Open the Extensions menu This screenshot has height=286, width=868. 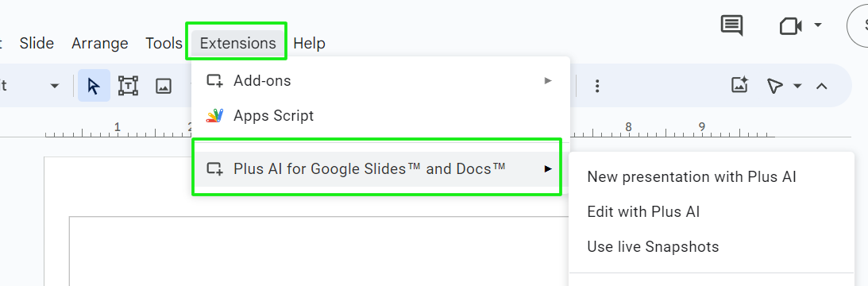[x=238, y=43]
